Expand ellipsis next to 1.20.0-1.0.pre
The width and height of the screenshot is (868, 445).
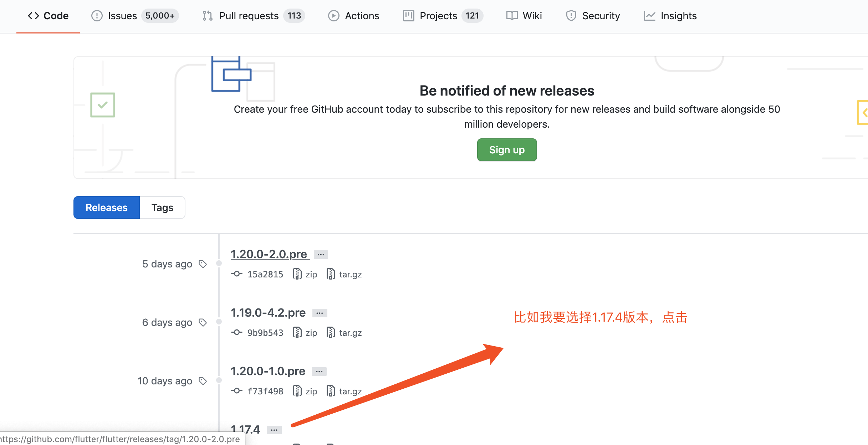tap(319, 372)
